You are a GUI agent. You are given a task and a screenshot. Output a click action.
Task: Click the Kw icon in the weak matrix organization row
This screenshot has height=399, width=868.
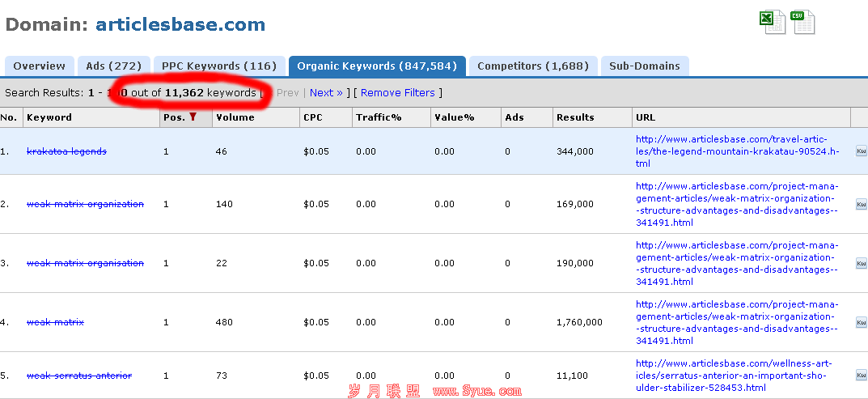[x=861, y=205]
